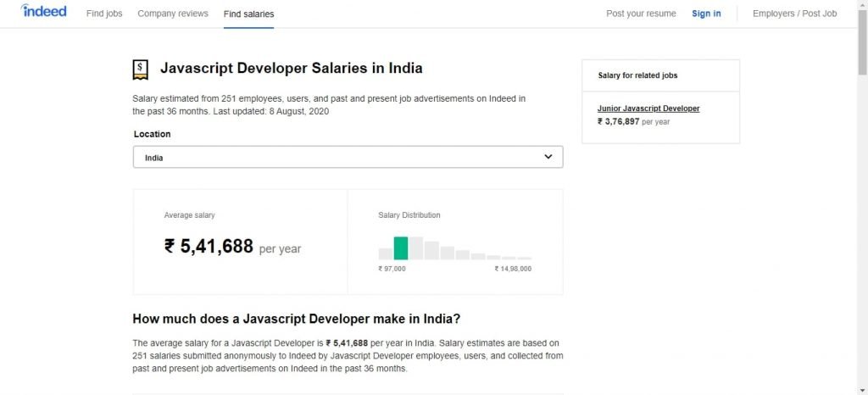The height and width of the screenshot is (395, 868).
Task: Click the Sign in link
Action: [x=706, y=14]
